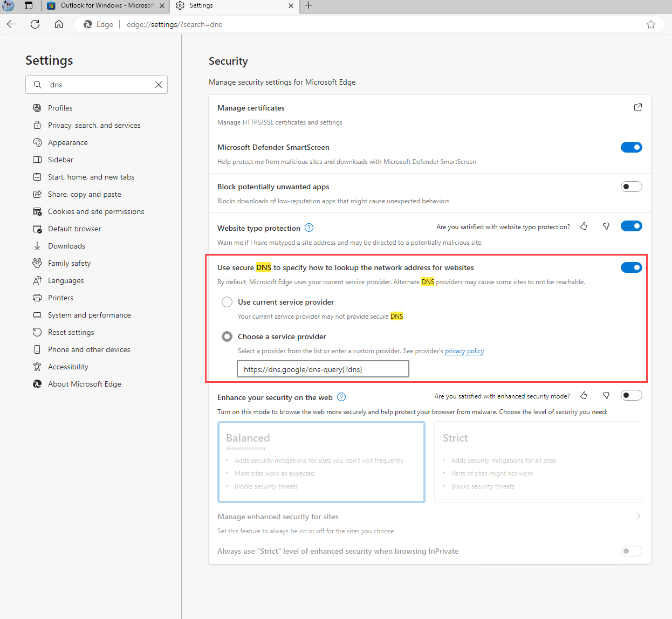
Task: Toggle Always use Strict level InPrivate switch
Action: click(x=632, y=551)
